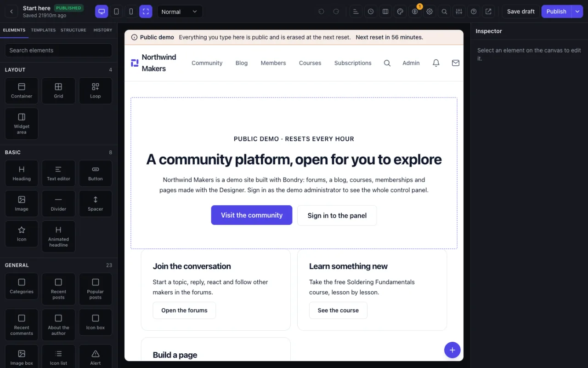Switch to the History tab

coord(103,30)
